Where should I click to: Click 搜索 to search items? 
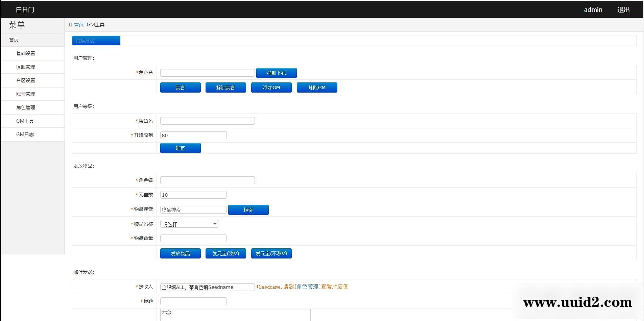click(x=248, y=209)
